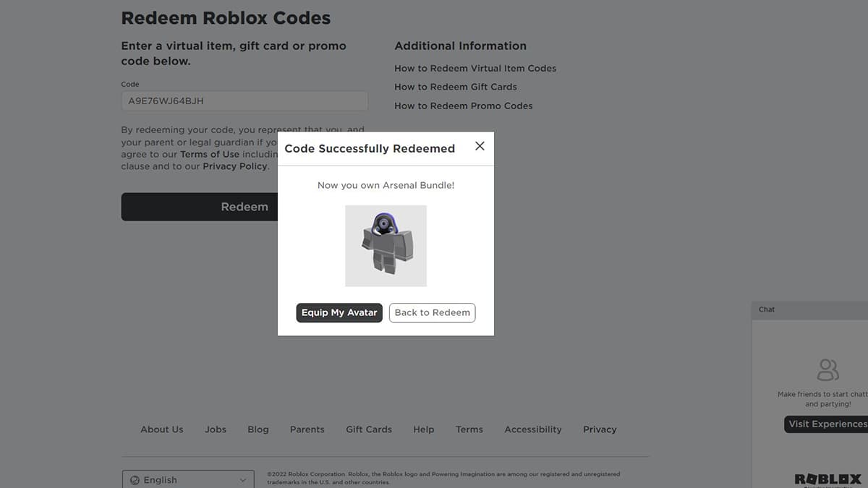Click the globe icon in language selector
This screenshot has height=488, width=868.
135,480
